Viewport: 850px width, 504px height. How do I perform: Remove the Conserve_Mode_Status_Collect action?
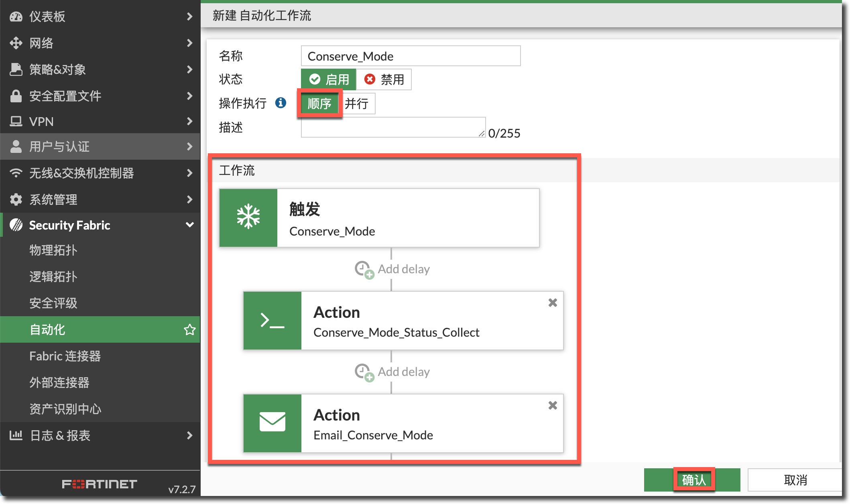pos(553,303)
